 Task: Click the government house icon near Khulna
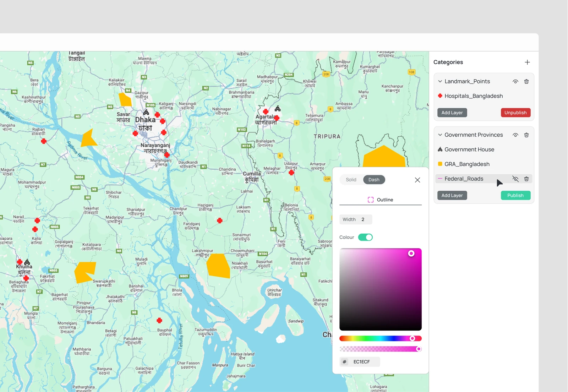click(x=27, y=262)
